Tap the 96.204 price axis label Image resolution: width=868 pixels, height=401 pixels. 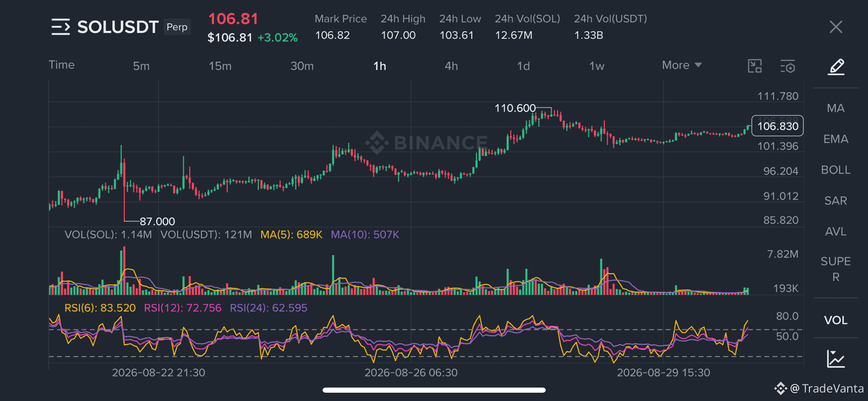tap(781, 171)
